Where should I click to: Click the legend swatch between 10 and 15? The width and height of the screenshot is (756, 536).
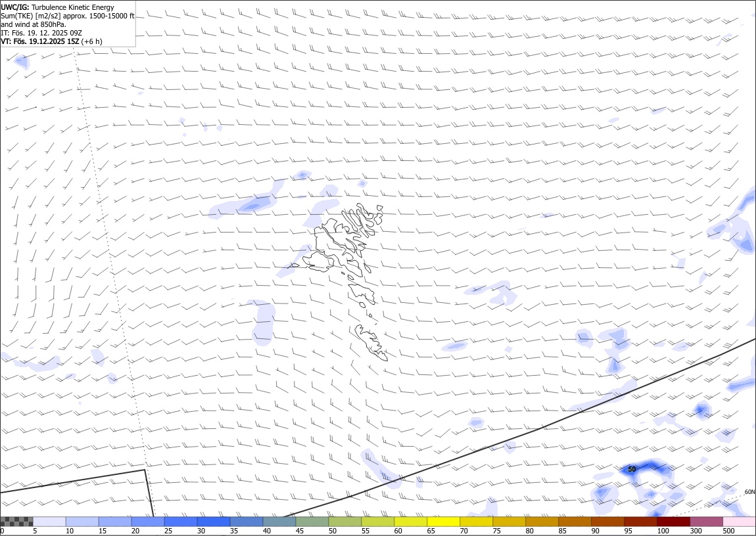click(x=82, y=522)
